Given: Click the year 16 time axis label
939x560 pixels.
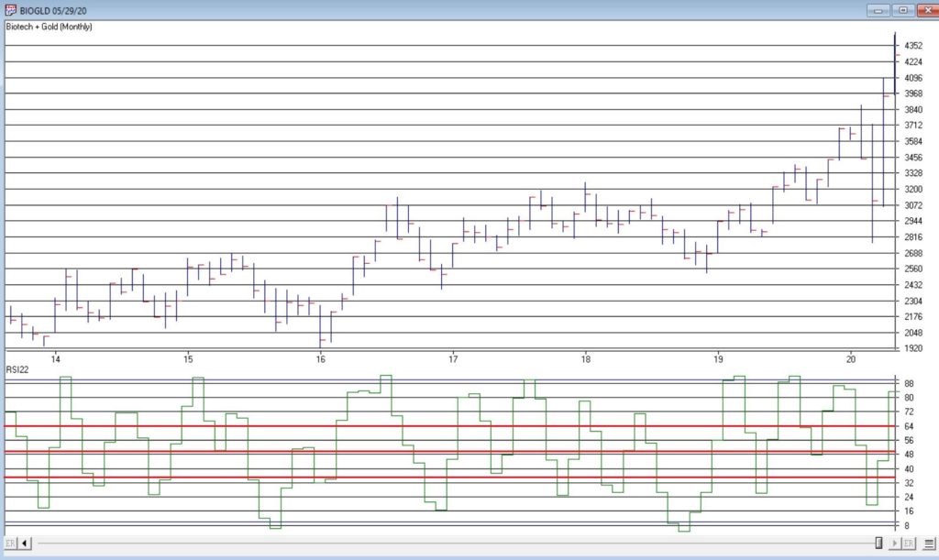Looking at the screenshot, I should (320, 359).
